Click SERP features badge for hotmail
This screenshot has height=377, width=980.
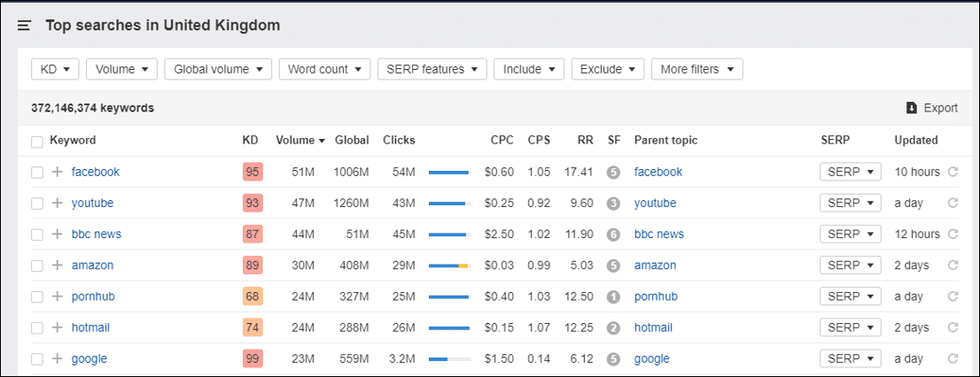614,328
